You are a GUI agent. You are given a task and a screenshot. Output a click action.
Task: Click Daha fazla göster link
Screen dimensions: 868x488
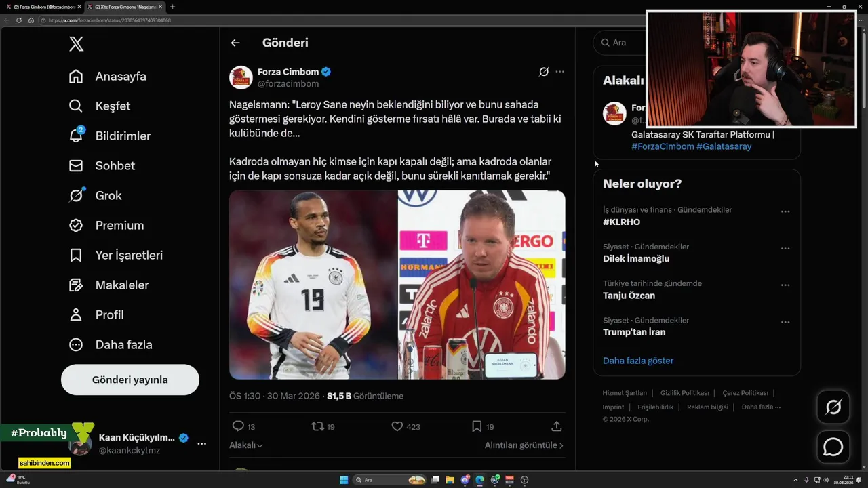click(x=638, y=361)
